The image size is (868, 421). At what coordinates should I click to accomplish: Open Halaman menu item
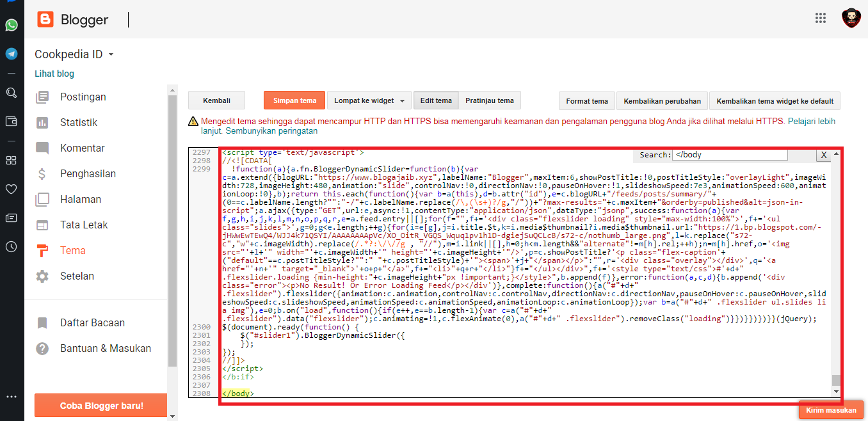[x=81, y=200]
